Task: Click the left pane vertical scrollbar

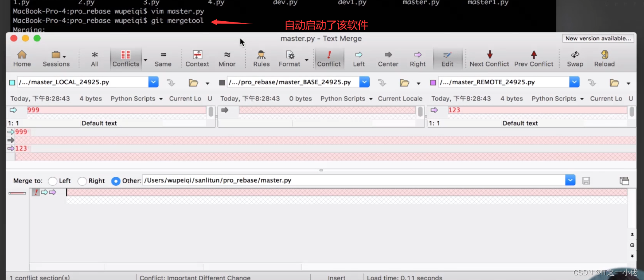Action: pyautogui.click(x=211, y=112)
